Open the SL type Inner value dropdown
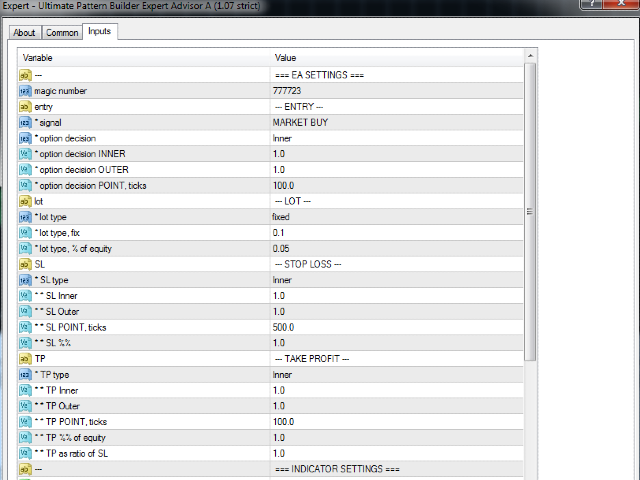Viewport: 640px width, 480px height. (396, 280)
